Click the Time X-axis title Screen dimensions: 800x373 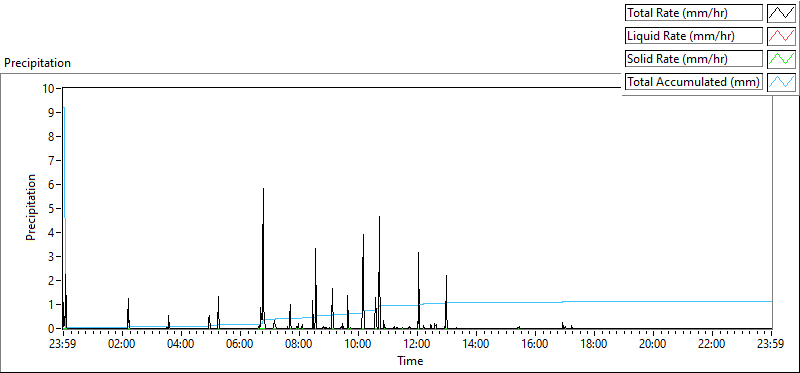(410, 361)
